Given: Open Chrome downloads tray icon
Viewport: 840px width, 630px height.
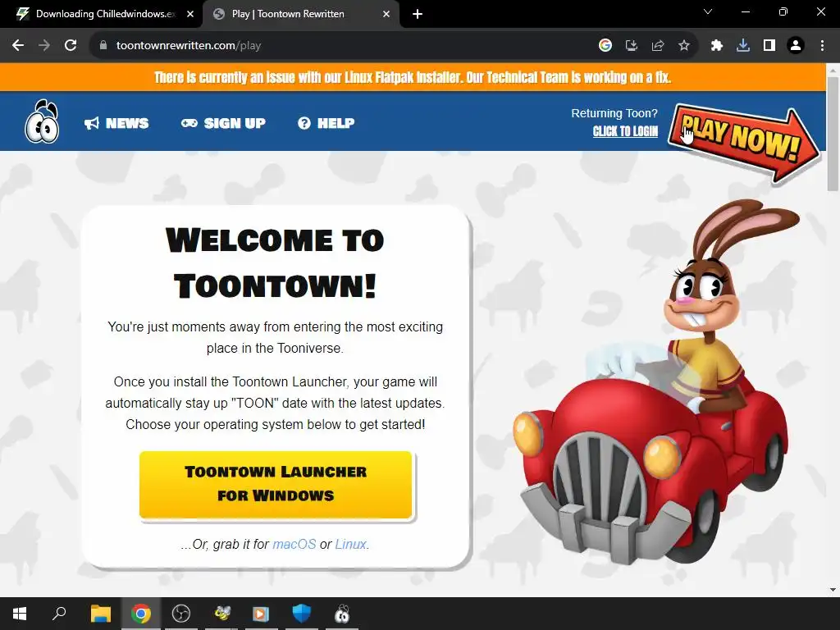Looking at the screenshot, I should [742, 46].
